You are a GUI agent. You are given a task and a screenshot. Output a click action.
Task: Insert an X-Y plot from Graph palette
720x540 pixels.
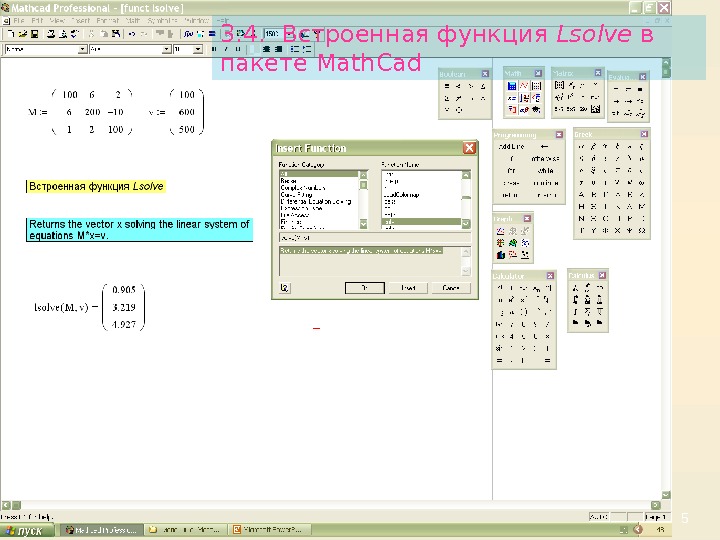coord(501,231)
